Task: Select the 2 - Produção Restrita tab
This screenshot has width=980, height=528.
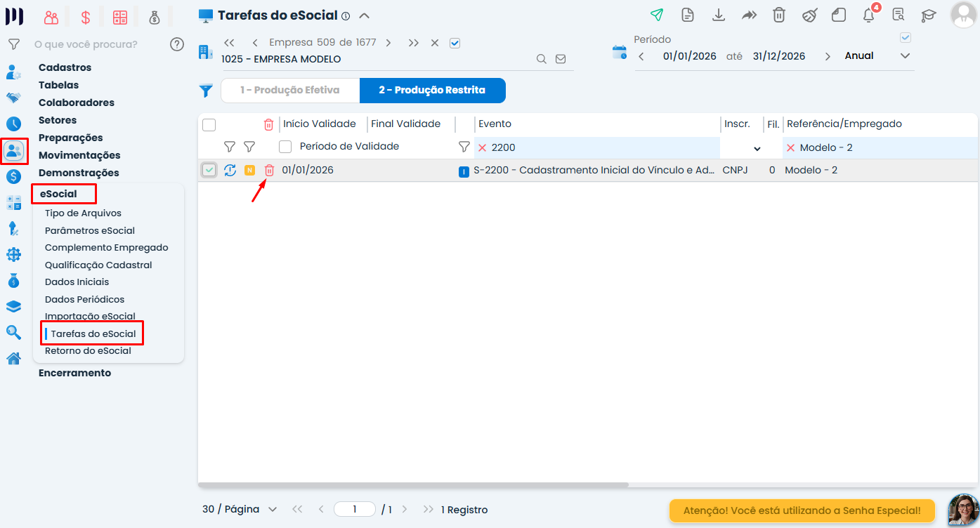Action: [432, 90]
